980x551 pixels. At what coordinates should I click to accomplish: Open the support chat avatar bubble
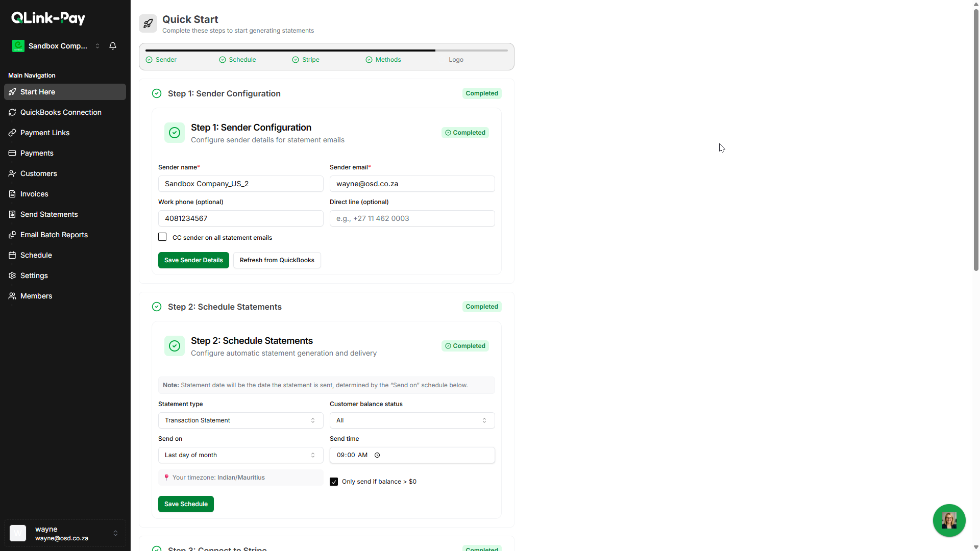point(949,520)
